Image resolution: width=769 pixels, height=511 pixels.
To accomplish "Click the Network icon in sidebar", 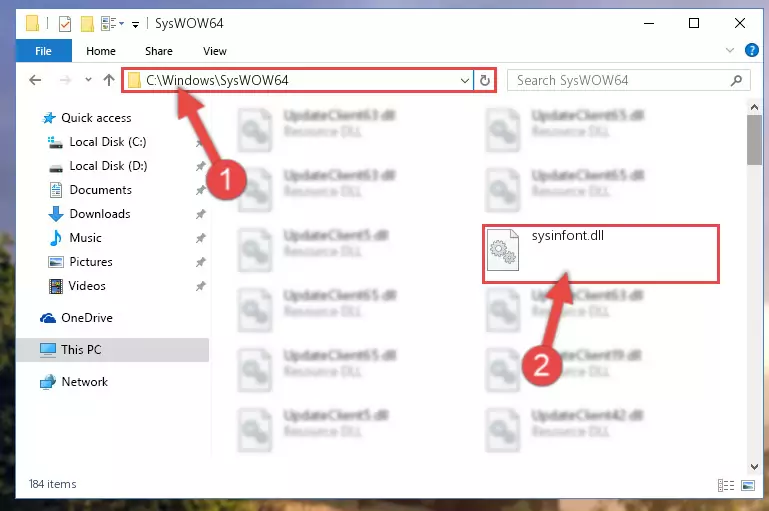I will pos(48,382).
